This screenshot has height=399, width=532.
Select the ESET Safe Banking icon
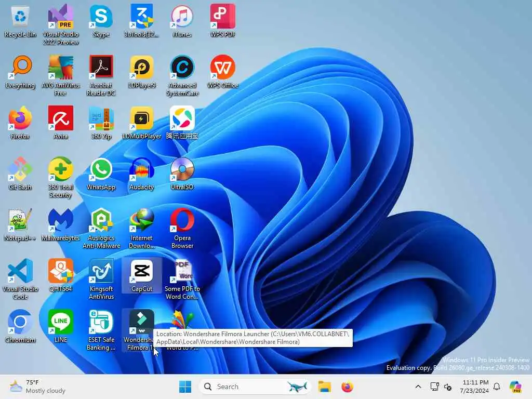pyautogui.click(x=101, y=330)
